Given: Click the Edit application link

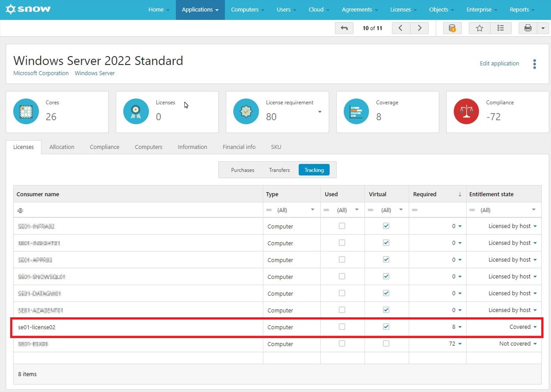Looking at the screenshot, I should coord(499,63).
